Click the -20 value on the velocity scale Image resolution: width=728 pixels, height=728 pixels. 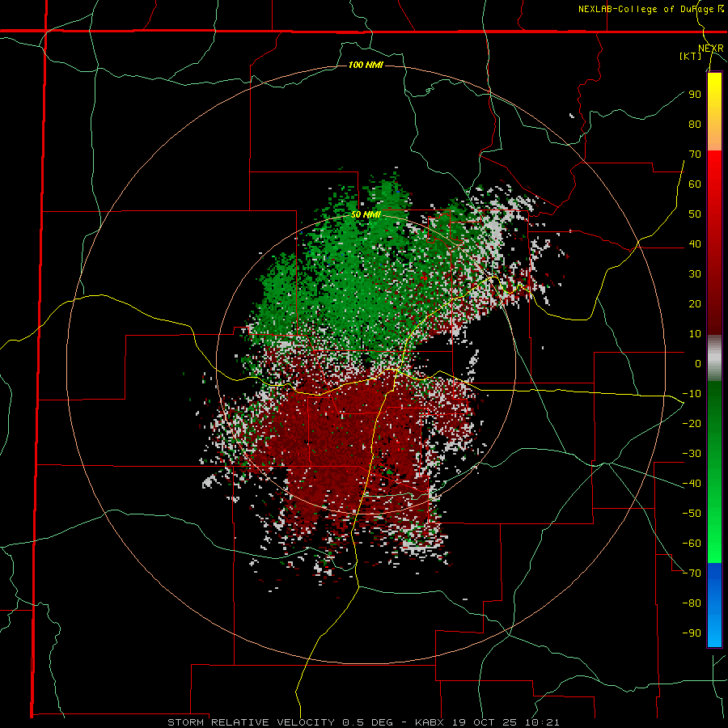coord(692,423)
